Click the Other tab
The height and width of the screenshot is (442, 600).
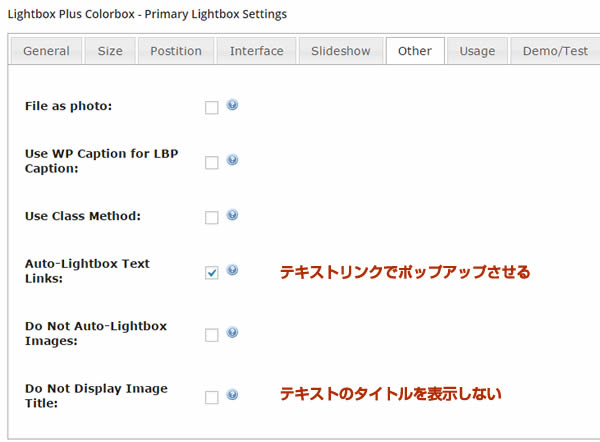[415, 51]
